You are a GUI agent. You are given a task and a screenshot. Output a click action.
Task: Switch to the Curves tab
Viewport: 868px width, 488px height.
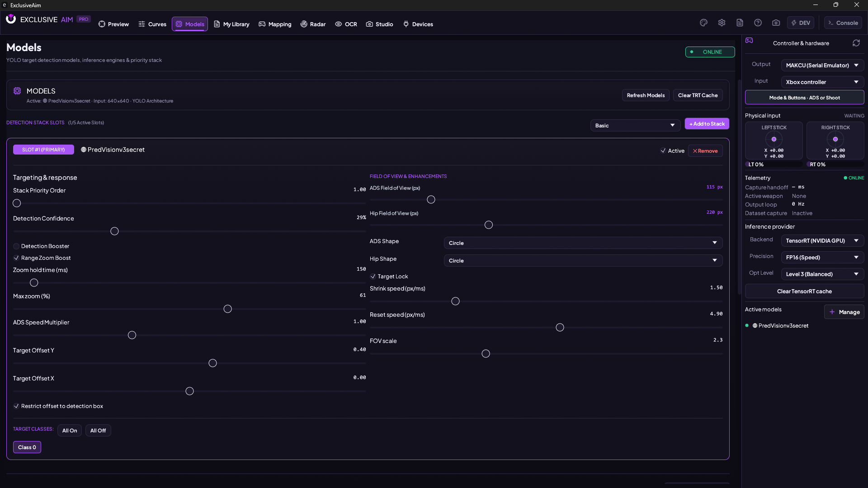(x=152, y=24)
